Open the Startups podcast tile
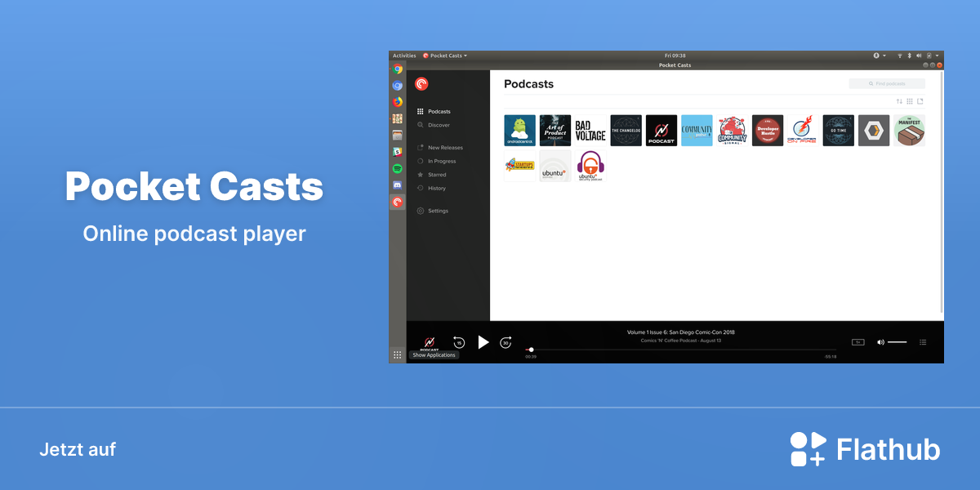Screen dimensions: 980x490 tap(519, 166)
